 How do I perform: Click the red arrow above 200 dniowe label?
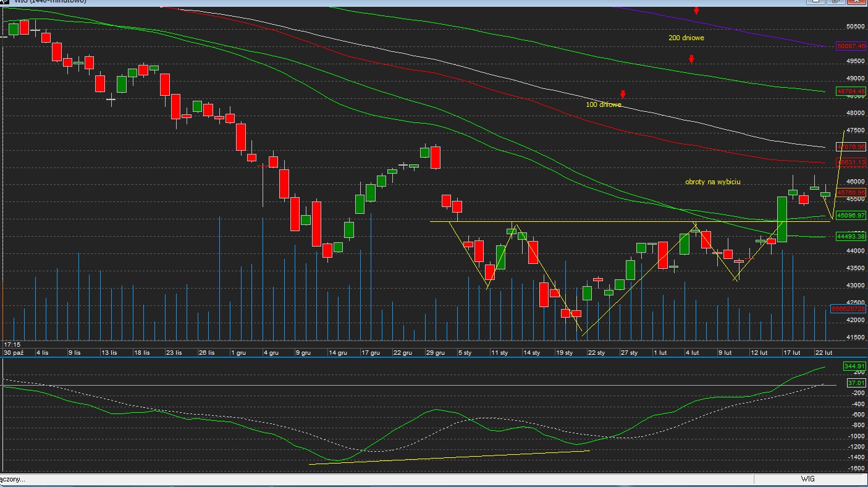696,11
